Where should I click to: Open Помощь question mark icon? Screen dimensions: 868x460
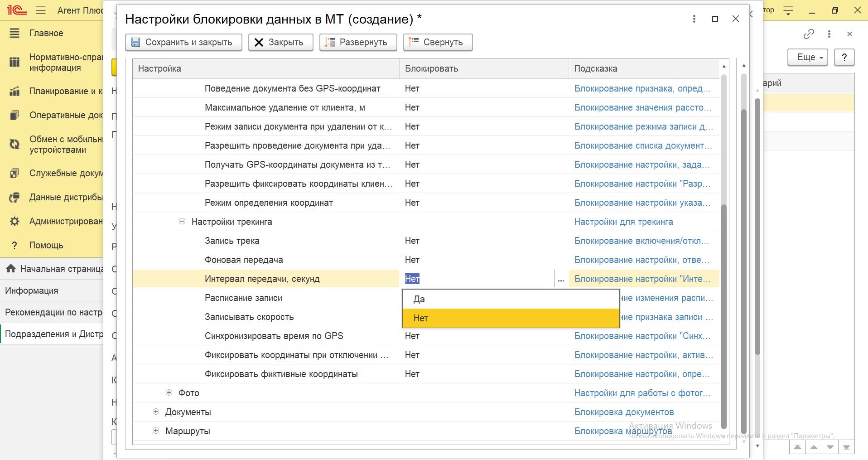14,245
